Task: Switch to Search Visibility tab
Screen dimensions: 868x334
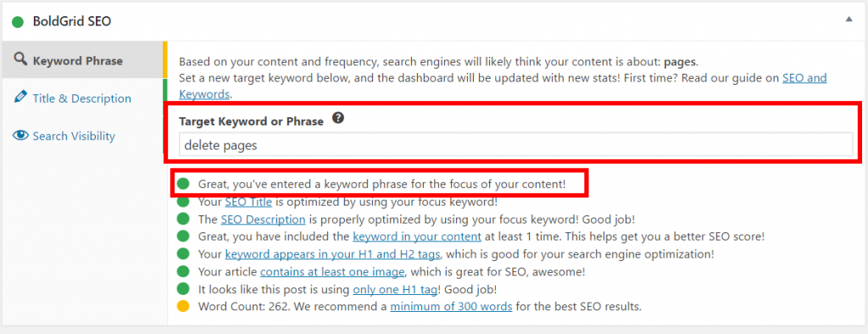Action: (x=74, y=136)
